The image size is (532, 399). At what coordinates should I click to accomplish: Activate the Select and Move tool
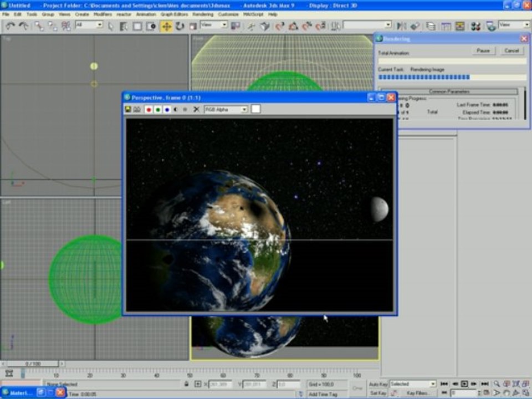tap(166, 26)
